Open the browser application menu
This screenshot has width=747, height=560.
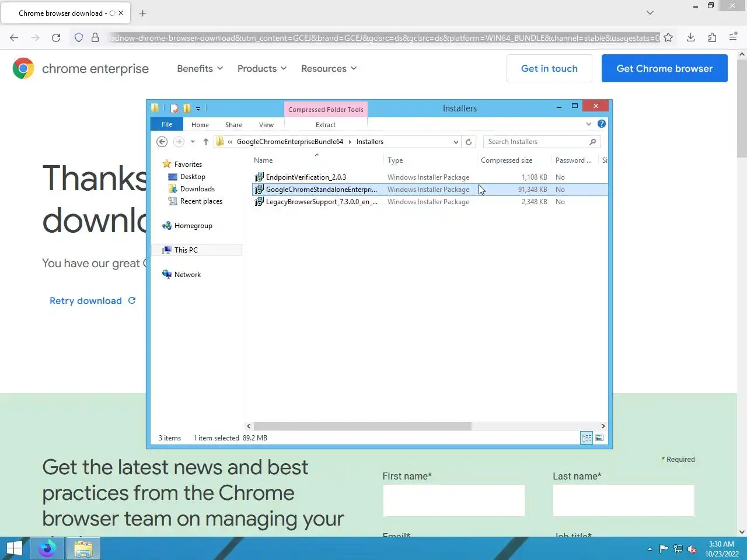(x=734, y=37)
